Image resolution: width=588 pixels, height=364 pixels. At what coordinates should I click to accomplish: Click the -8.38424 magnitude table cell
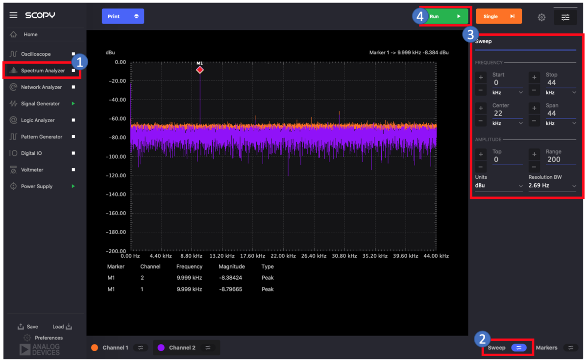pos(230,278)
